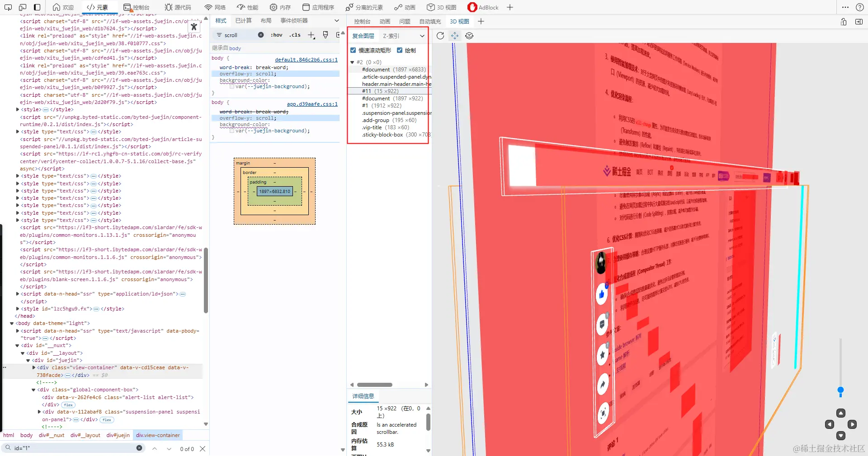Adjust the 3D view zoom slider handle

point(840,390)
